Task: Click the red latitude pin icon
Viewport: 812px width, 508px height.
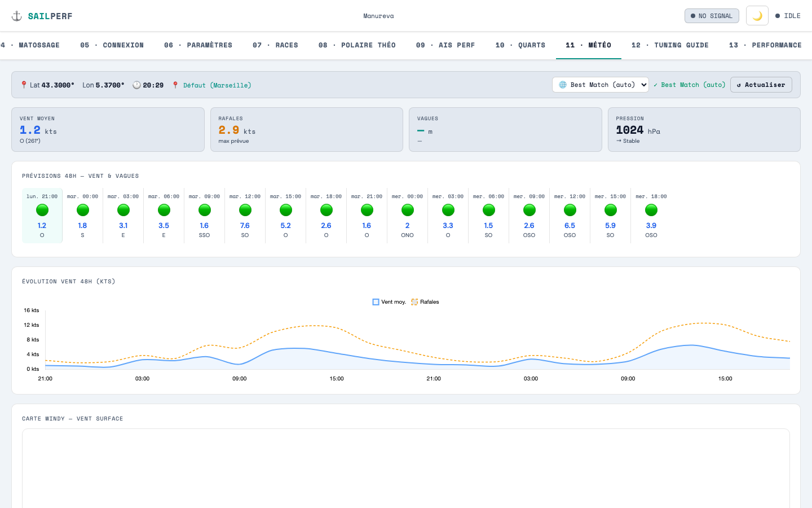Action: tap(24, 85)
